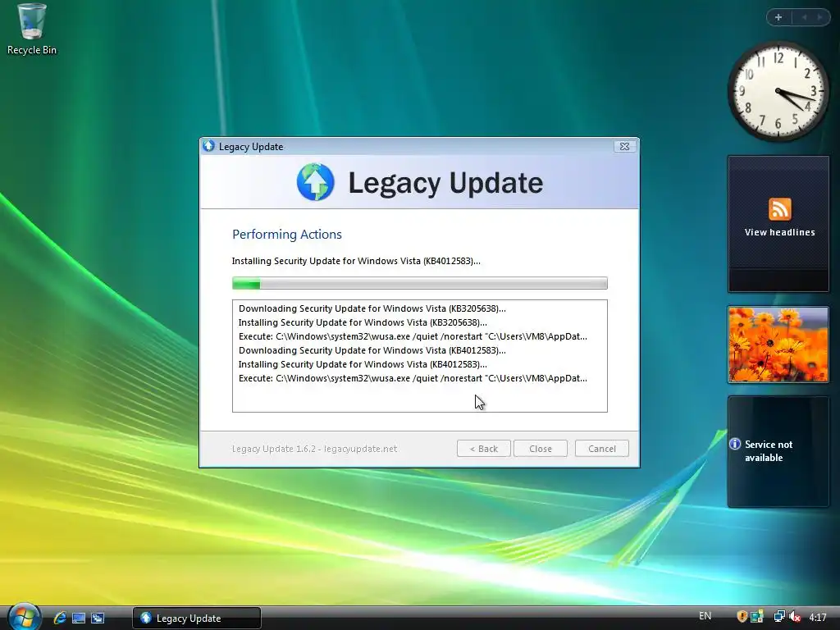This screenshot has width=840, height=630.
Task: Select the Legacy Update taskbar button
Action: (x=197, y=618)
